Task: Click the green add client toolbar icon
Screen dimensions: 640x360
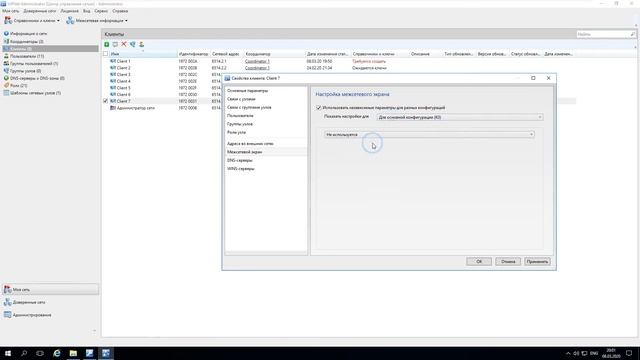Action: tap(107, 44)
